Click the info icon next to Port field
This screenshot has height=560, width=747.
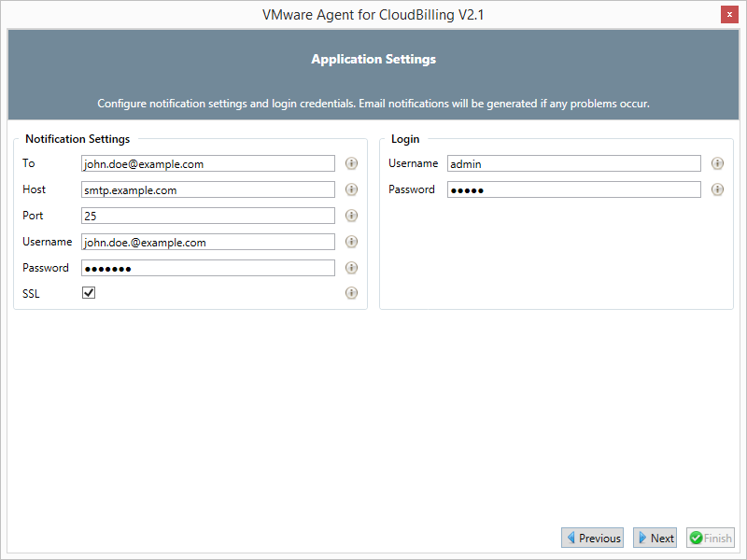(x=351, y=216)
